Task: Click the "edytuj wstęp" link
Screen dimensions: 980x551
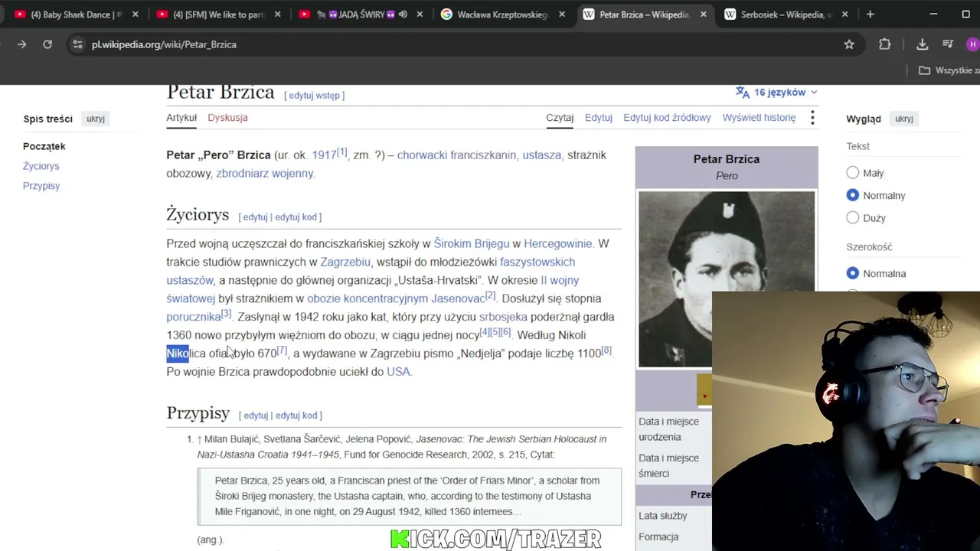Action: (x=315, y=96)
